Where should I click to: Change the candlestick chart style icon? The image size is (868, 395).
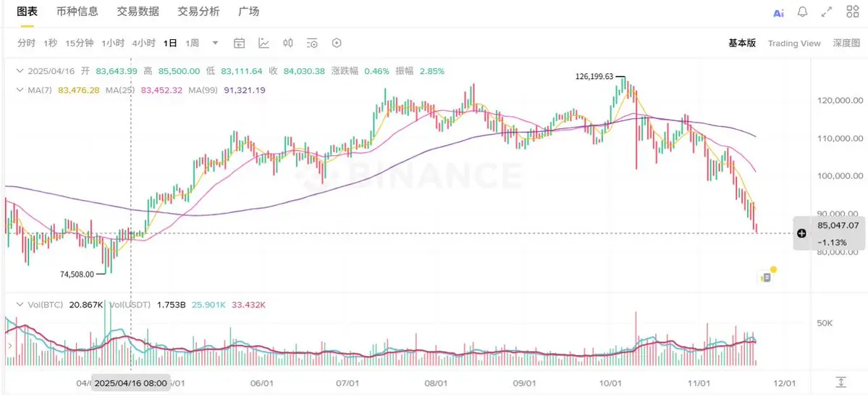point(288,43)
